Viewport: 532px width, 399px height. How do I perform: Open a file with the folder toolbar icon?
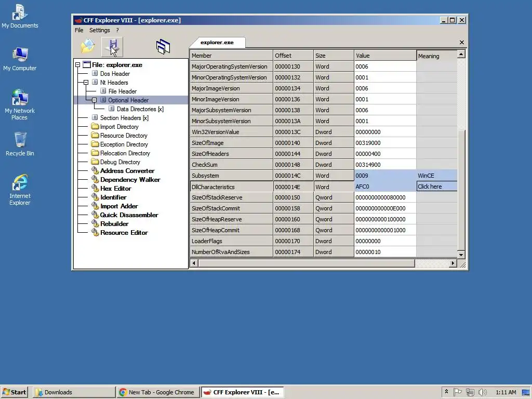click(88, 46)
